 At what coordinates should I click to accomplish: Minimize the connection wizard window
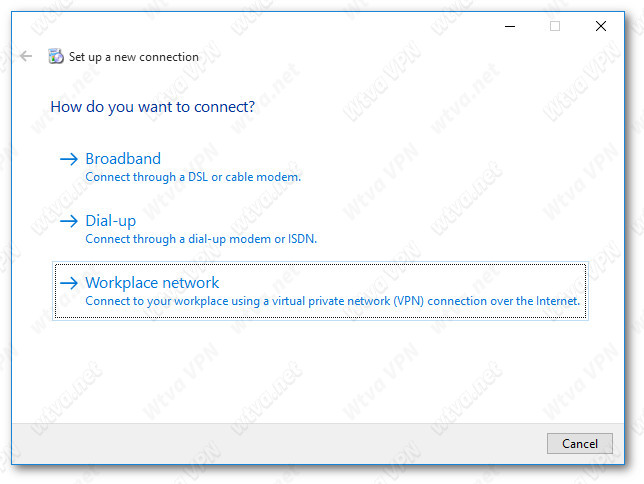click(x=510, y=26)
